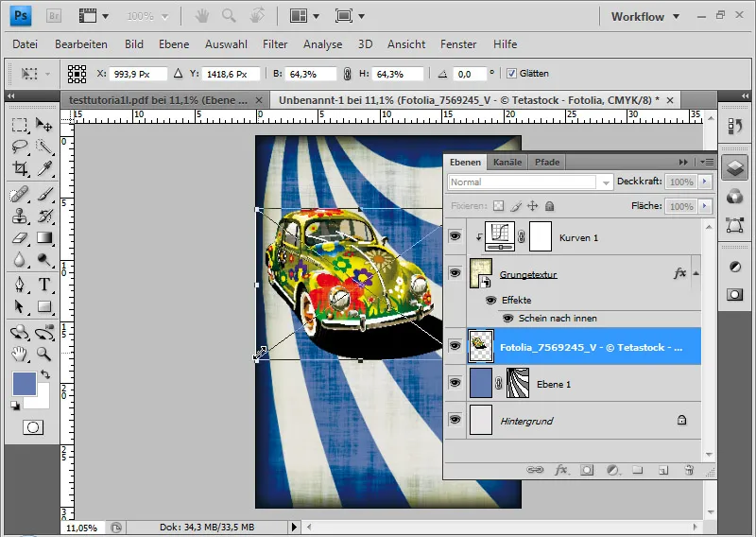This screenshot has width=756, height=537.
Task: Select the Rectangle shape tool
Action: tap(44, 306)
